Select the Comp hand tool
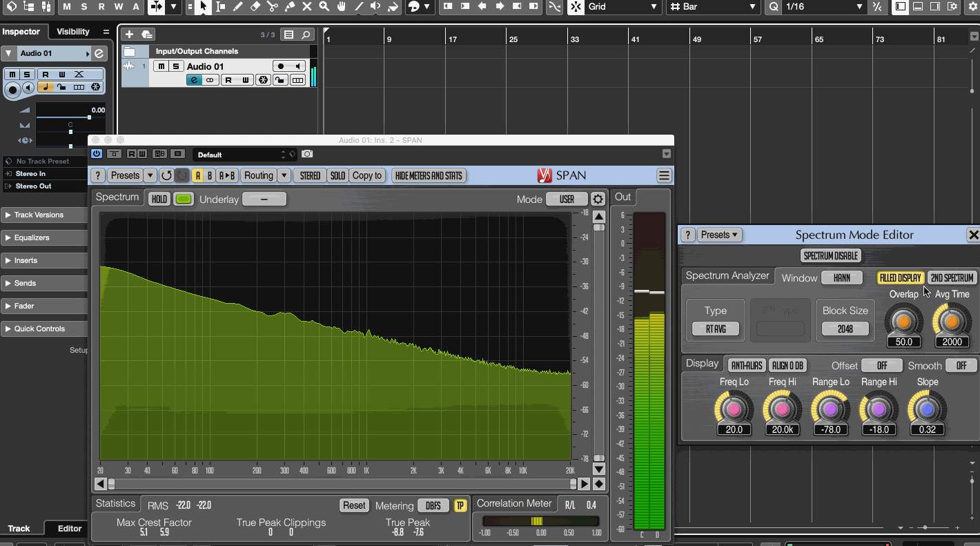 click(341, 7)
